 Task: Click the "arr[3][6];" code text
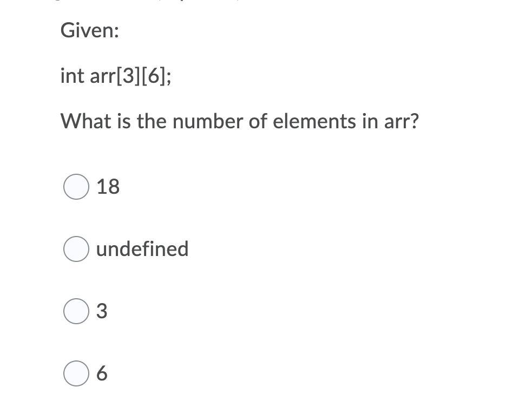(x=130, y=76)
